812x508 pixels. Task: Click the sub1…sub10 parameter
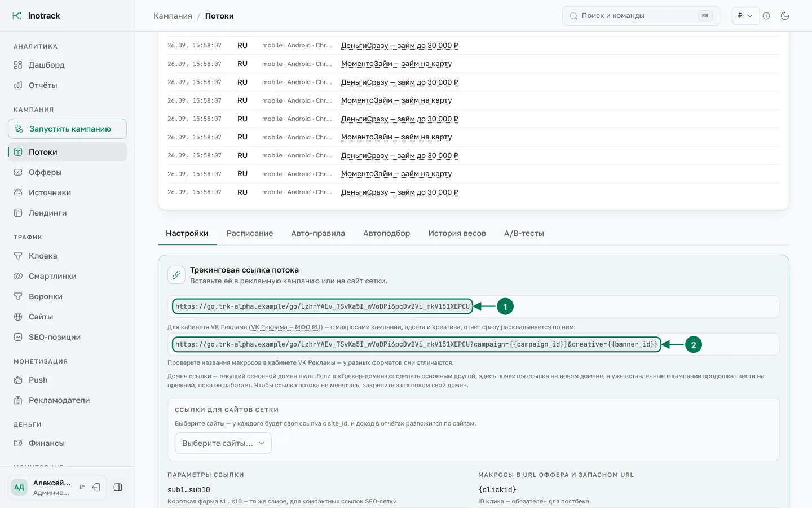(x=189, y=489)
